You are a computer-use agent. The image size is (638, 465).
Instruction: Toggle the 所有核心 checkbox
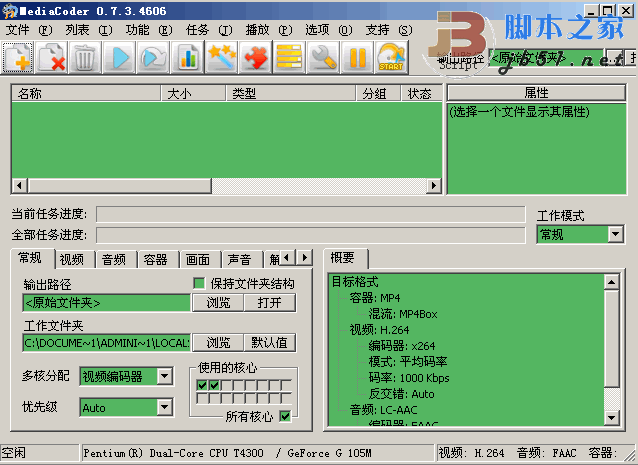pyautogui.click(x=285, y=416)
